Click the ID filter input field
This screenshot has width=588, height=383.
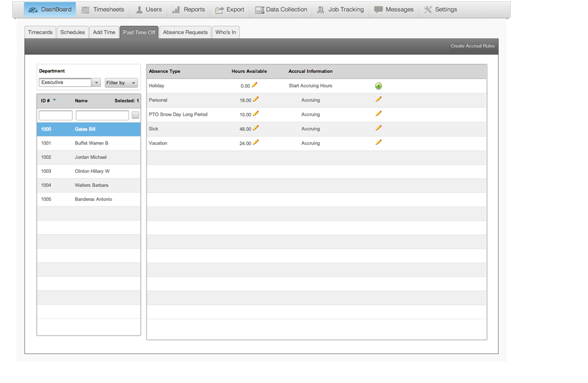56,115
